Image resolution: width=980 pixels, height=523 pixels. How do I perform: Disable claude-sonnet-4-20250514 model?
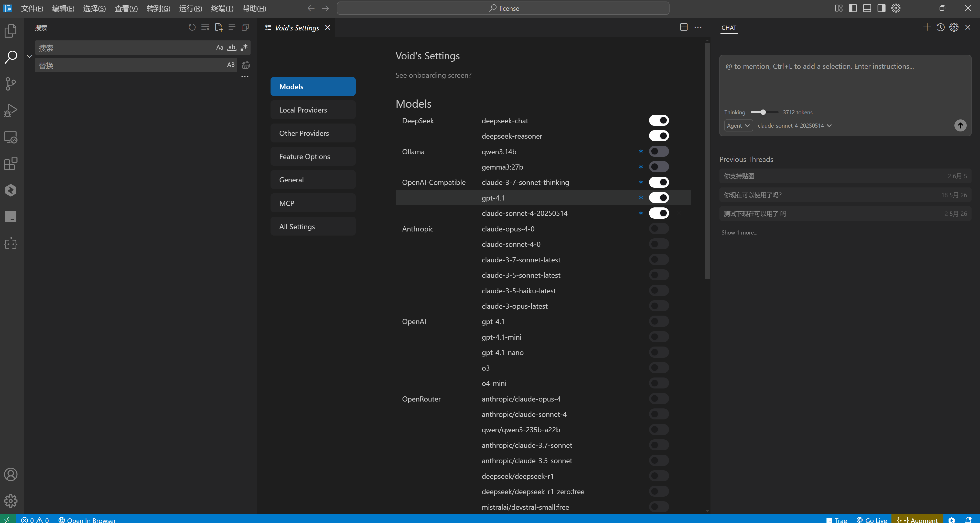pyautogui.click(x=659, y=213)
